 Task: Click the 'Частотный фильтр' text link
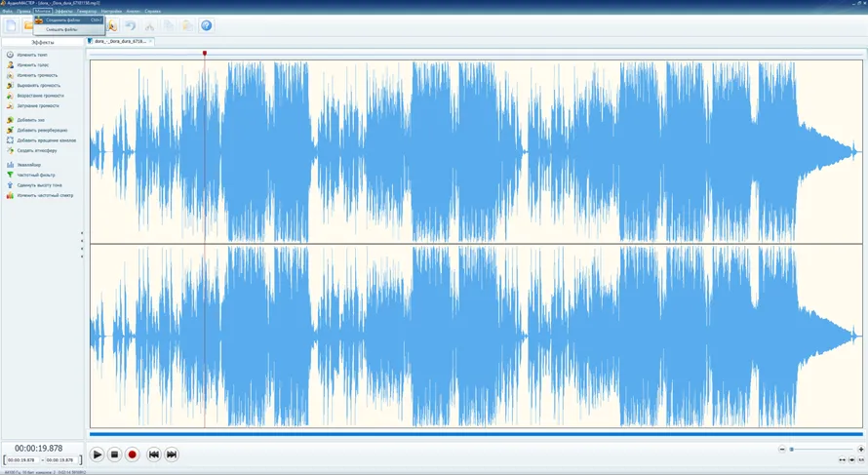tap(36, 175)
